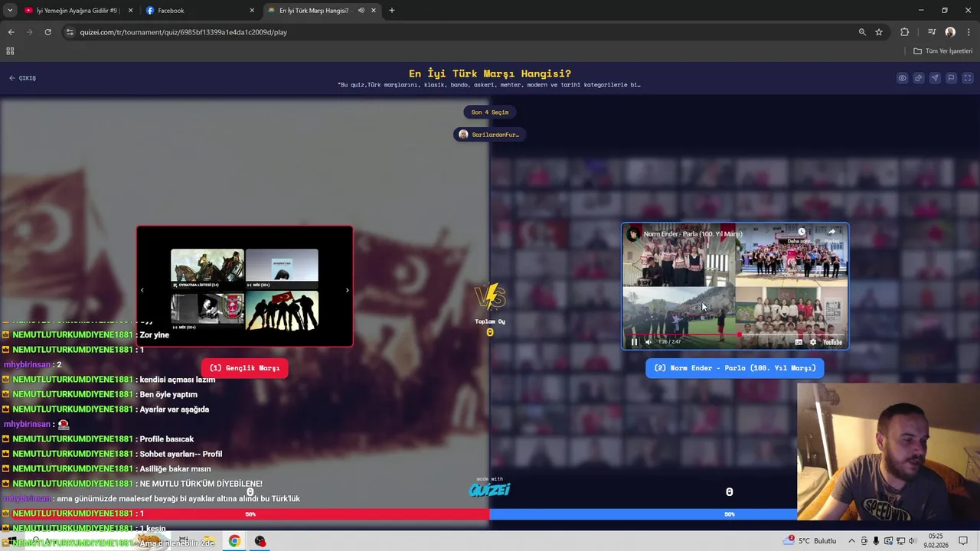Open the tab search dropdown

pyautogui.click(x=10, y=11)
